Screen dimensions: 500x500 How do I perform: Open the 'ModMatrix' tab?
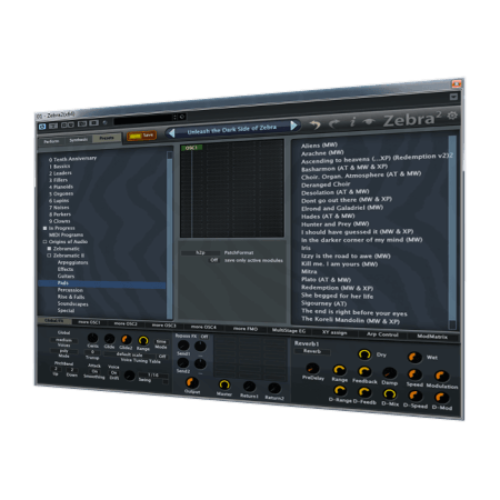[x=432, y=337]
